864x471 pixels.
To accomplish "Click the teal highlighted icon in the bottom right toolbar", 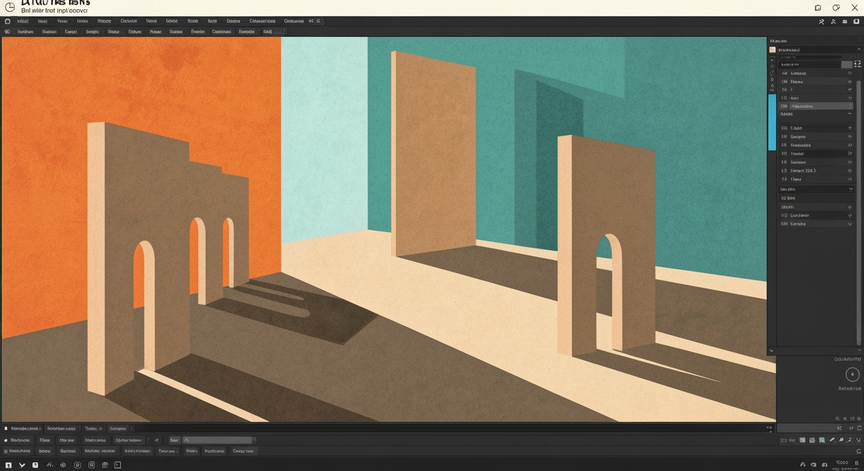I will 822,440.
